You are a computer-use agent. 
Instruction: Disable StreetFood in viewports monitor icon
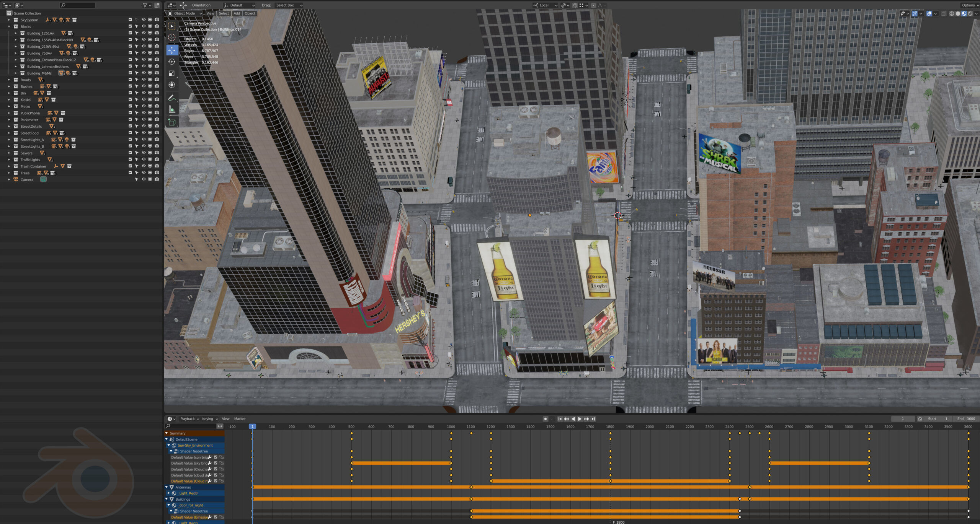point(150,133)
